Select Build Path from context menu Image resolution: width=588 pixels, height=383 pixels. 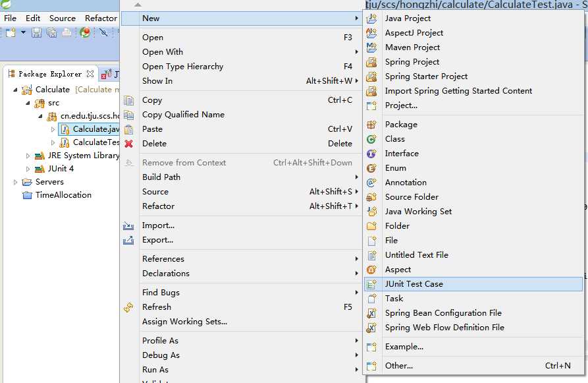point(161,177)
